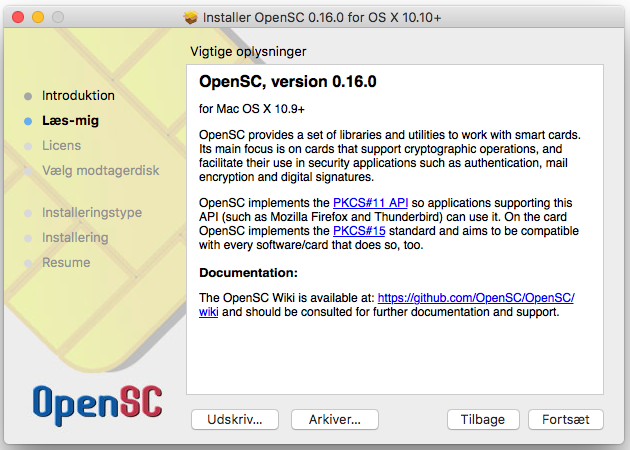Click the Arkiver... button
Screen dimensions: 630x450
coord(335,419)
